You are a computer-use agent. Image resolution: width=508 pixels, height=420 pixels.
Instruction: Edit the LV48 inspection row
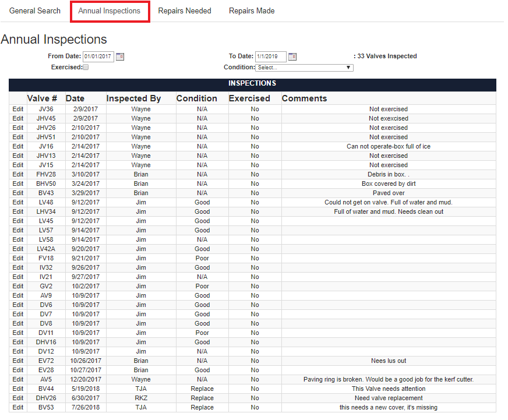(18, 202)
